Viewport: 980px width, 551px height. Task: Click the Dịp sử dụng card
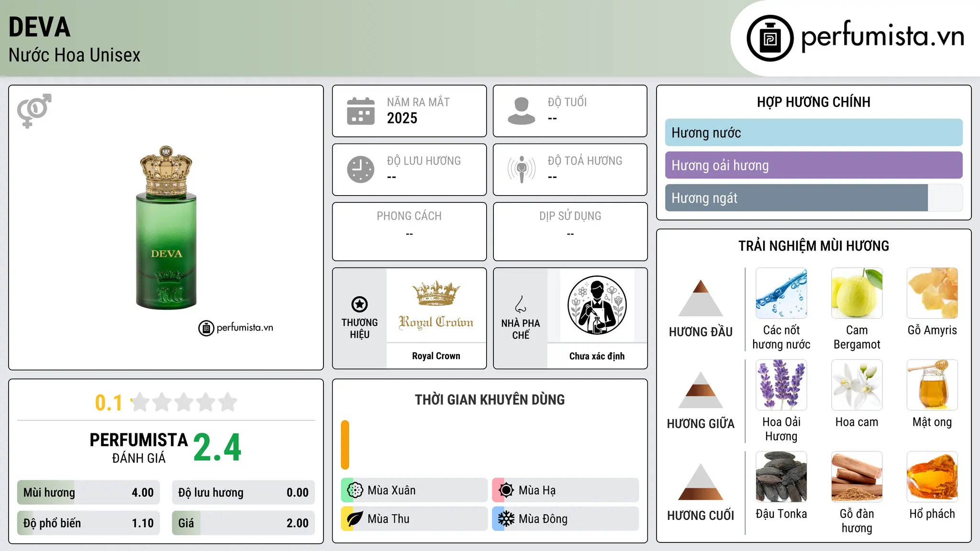570,231
